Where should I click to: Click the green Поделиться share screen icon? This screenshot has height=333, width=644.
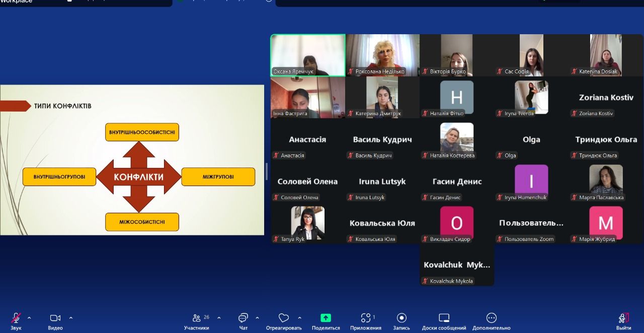(326, 318)
